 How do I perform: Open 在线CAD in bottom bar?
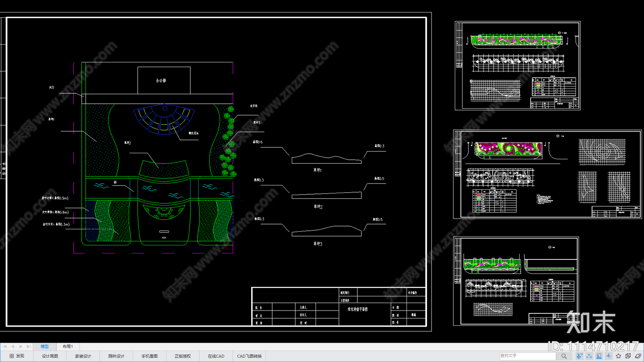(216, 356)
